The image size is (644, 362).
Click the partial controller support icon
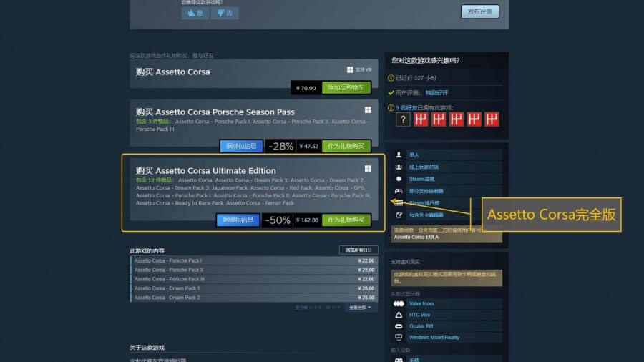399,191
